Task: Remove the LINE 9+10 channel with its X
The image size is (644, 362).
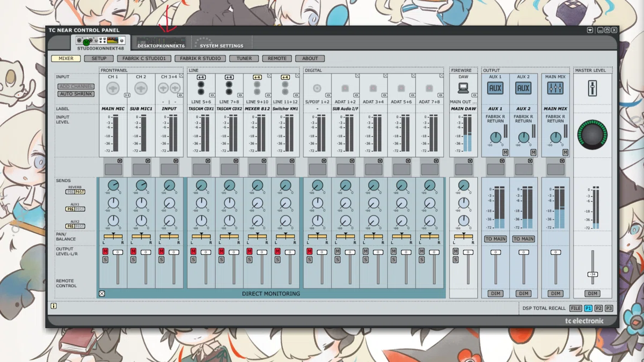Action: [x=269, y=76]
